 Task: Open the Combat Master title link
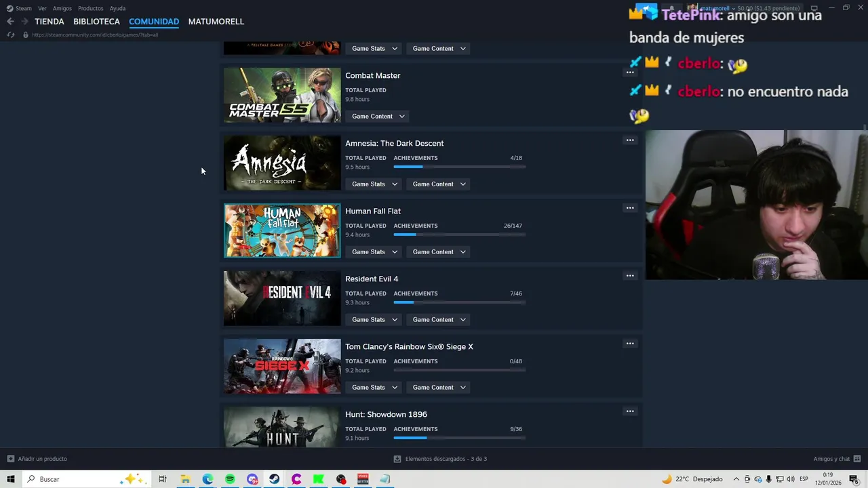click(x=372, y=75)
